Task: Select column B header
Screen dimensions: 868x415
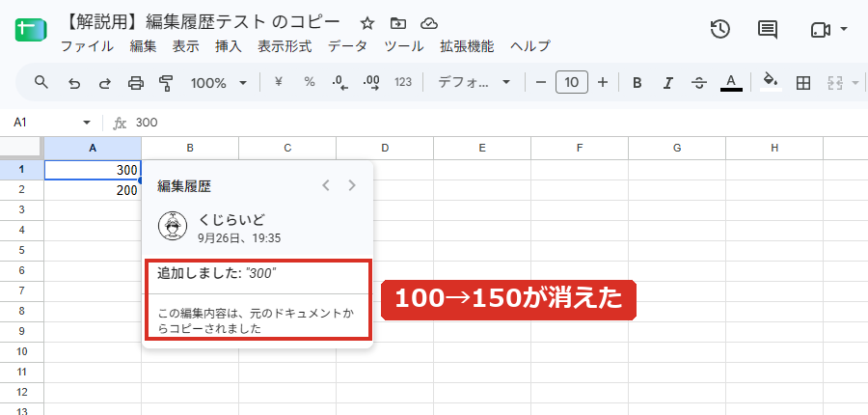Action: click(x=190, y=148)
